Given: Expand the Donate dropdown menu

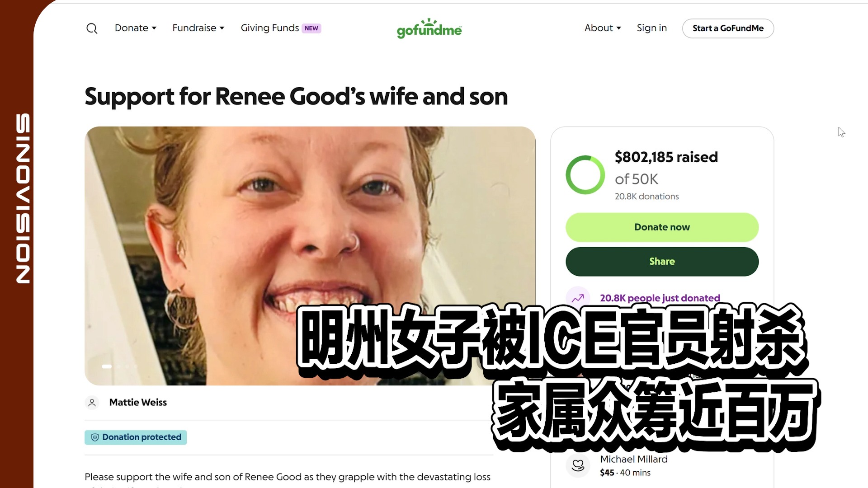Looking at the screenshot, I should click(x=136, y=28).
